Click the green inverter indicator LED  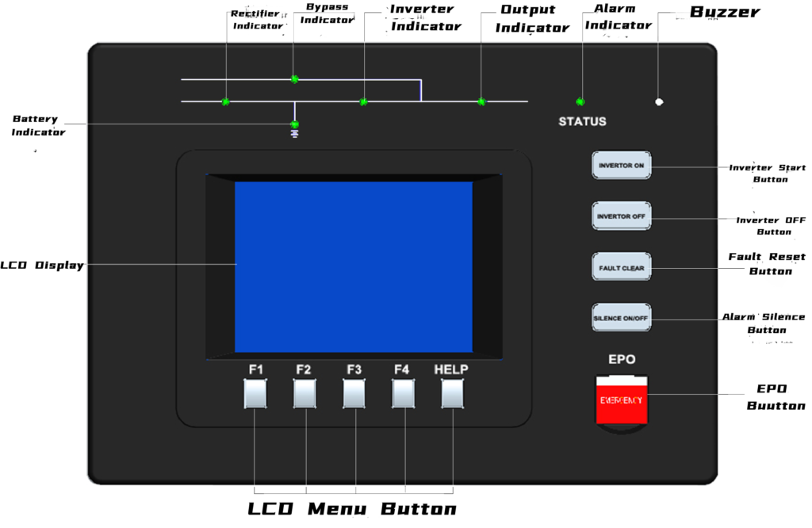[x=363, y=102]
